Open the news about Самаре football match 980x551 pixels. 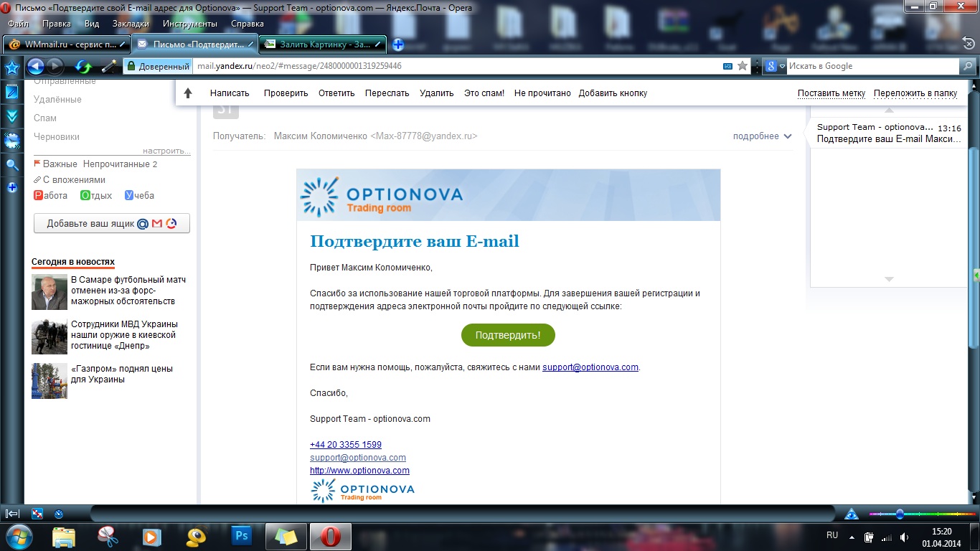coord(128,291)
